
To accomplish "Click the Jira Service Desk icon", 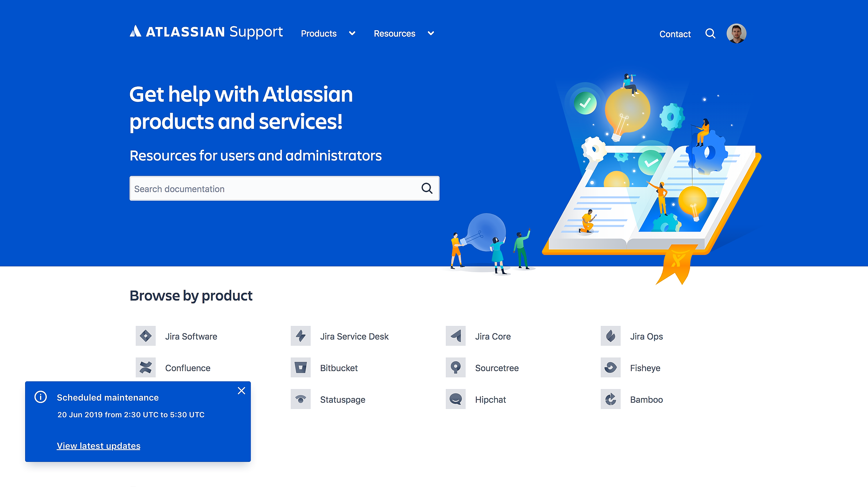I will 301,336.
